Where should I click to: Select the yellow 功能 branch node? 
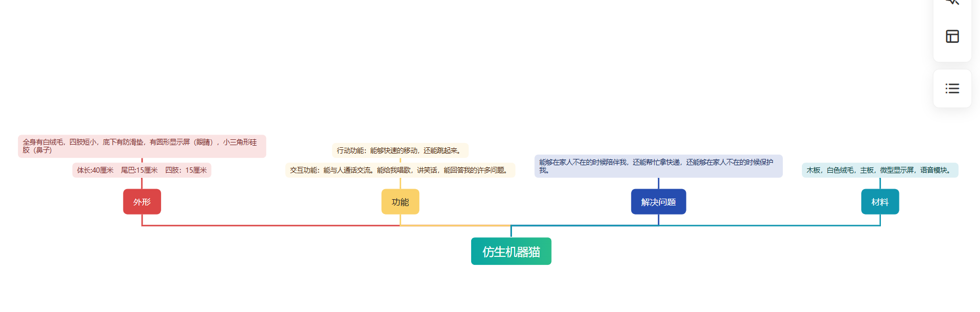pyautogui.click(x=400, y=202)
